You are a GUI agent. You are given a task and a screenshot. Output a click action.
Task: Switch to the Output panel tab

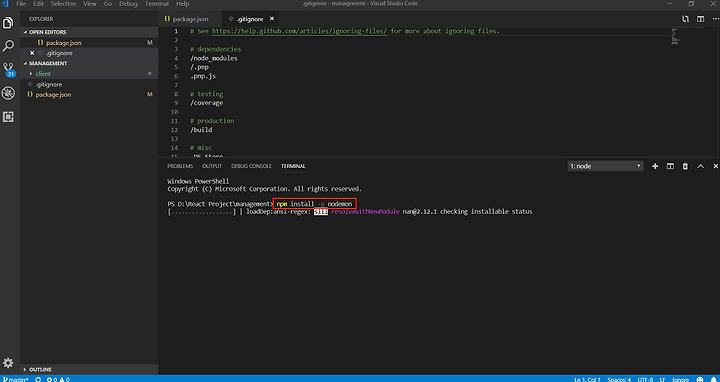pyautogui.click(x=212, y=166)
